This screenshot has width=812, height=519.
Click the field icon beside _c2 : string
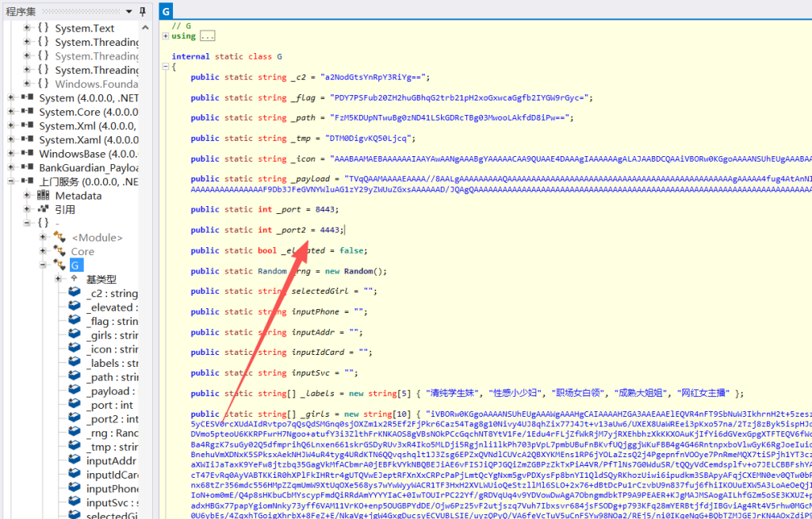pos(75,293)
